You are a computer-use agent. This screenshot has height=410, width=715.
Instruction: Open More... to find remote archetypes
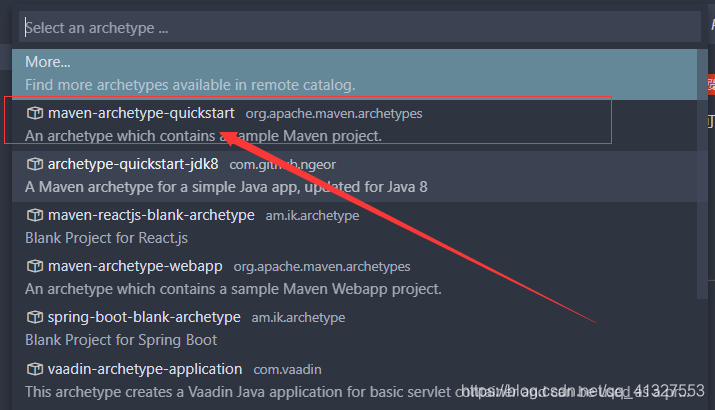tap(354, 74)
